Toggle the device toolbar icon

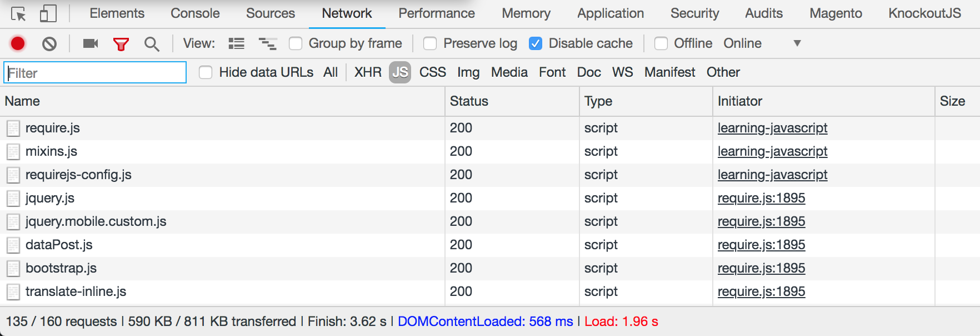coord(48,14)
